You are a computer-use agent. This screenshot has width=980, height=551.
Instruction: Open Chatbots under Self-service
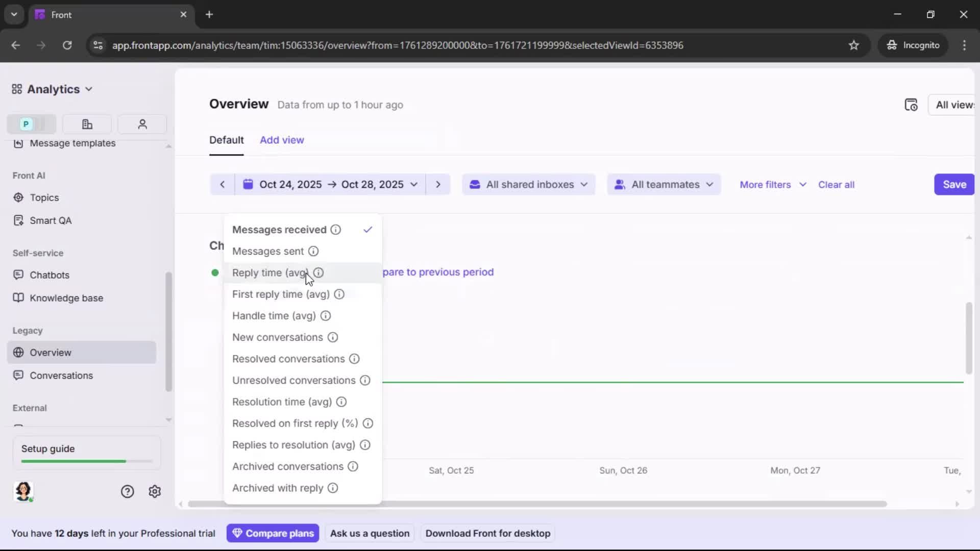pyautogui.click(x=49, y=275)
